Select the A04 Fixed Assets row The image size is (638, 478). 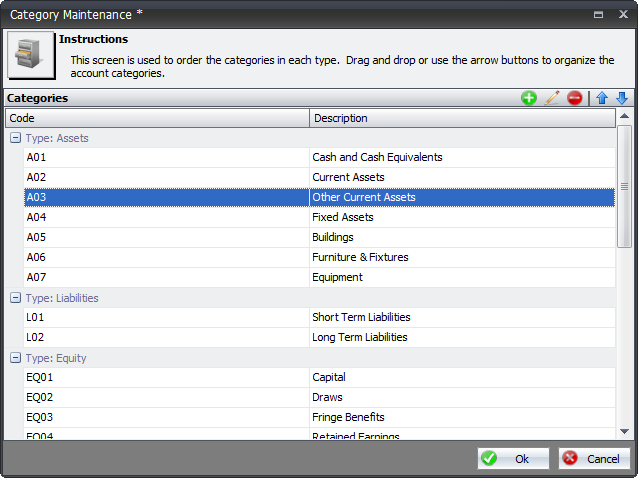tap(318, 217)
